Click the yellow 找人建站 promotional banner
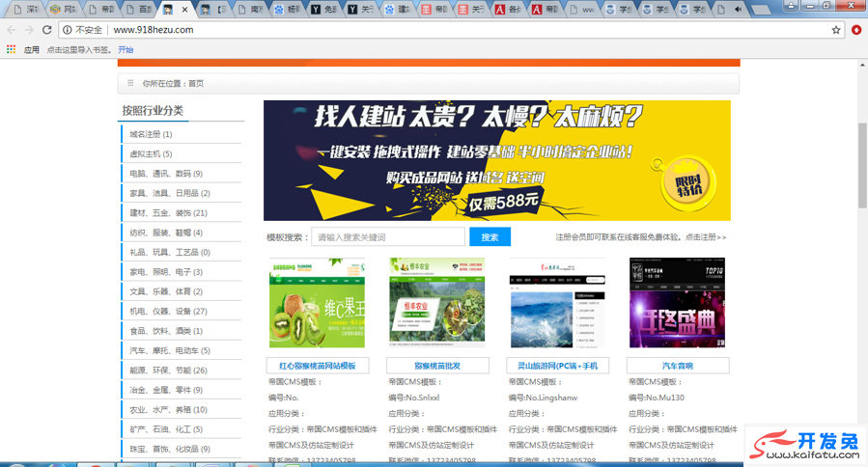 tap(496, 160)
